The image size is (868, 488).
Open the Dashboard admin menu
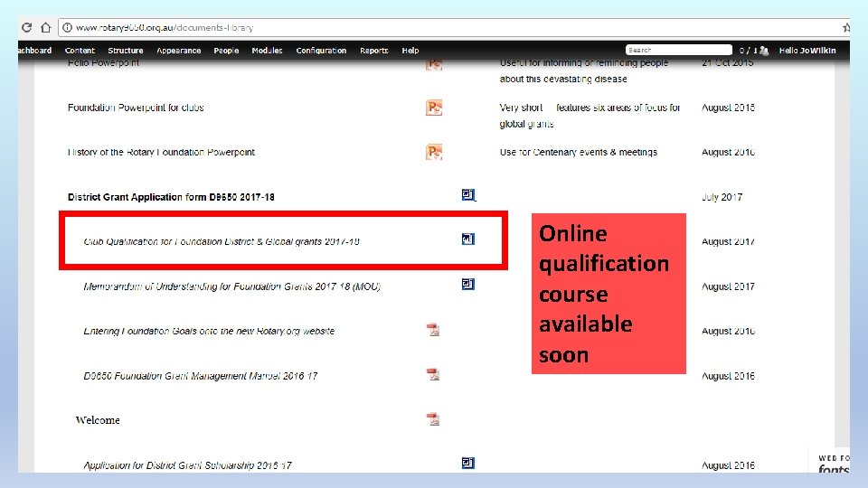[34, 51]
